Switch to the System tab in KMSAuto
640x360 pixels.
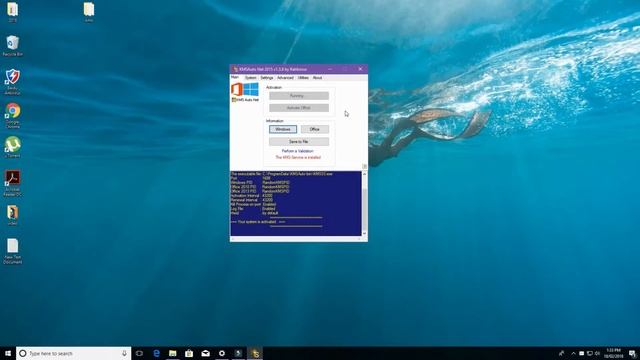(251, 78)
